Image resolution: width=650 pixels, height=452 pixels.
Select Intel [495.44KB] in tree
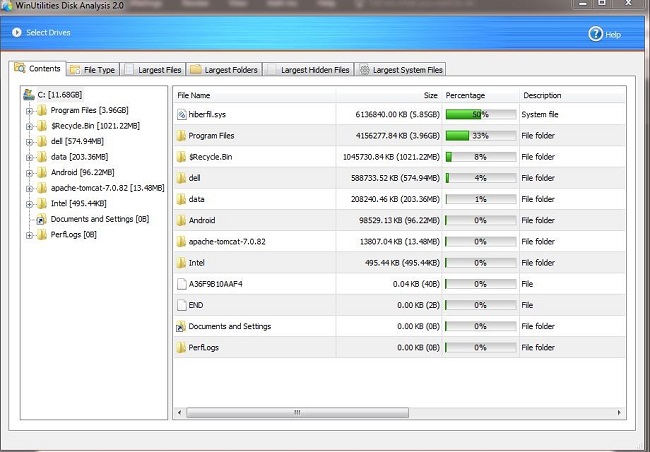[x=78, y=204]
